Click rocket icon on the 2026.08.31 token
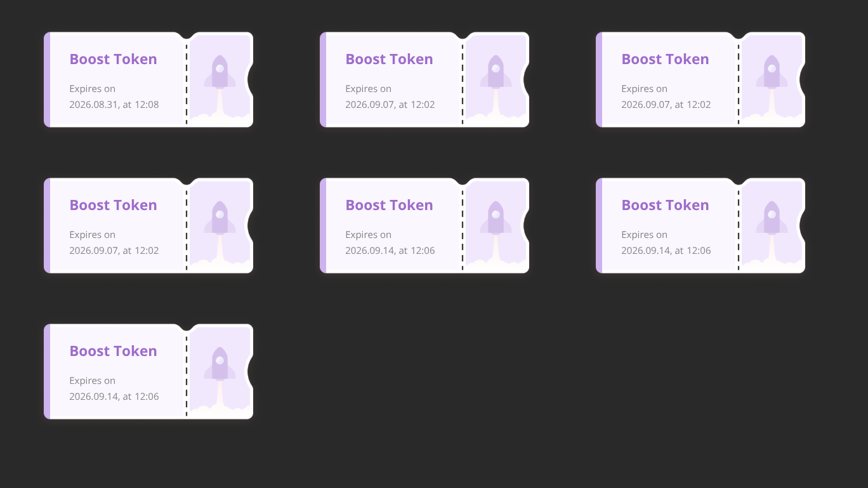 [x=220, y=72]
